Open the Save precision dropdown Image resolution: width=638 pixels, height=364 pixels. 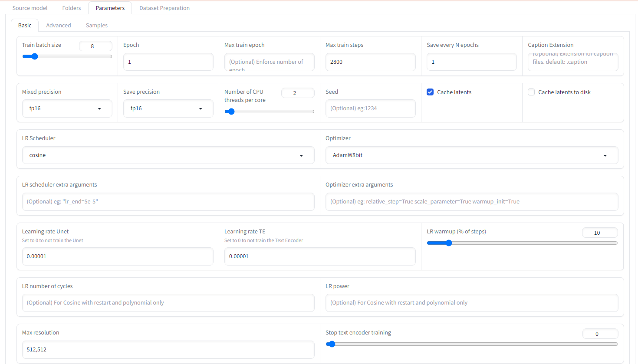click(168, 108)
